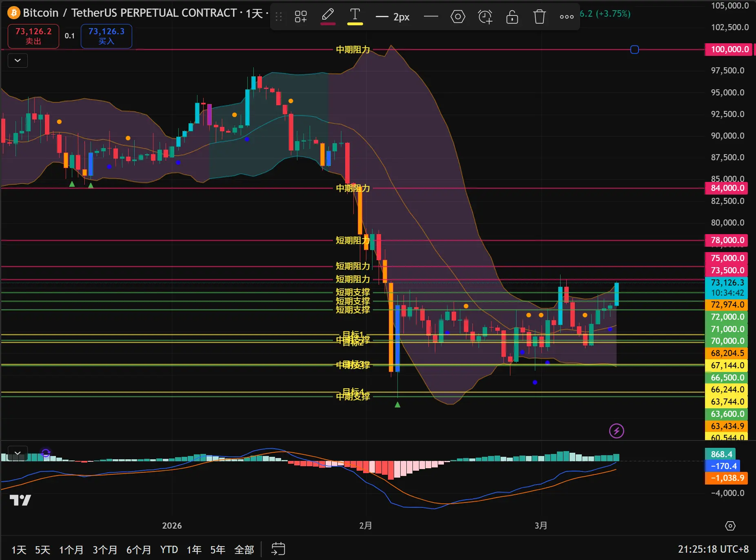The height and width of the screenshot is (560, 756).
Task: Delete the selected drawing with trash icon
Action: click(x=539, y=17)
